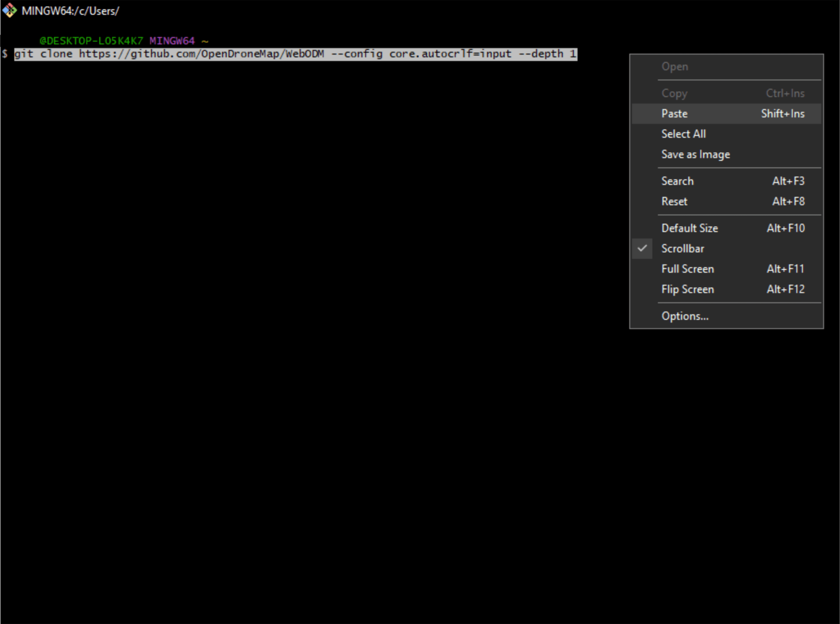Screen dimensions: 840x624
Task: Open the Options... dialog
Action: pos(685,316)
